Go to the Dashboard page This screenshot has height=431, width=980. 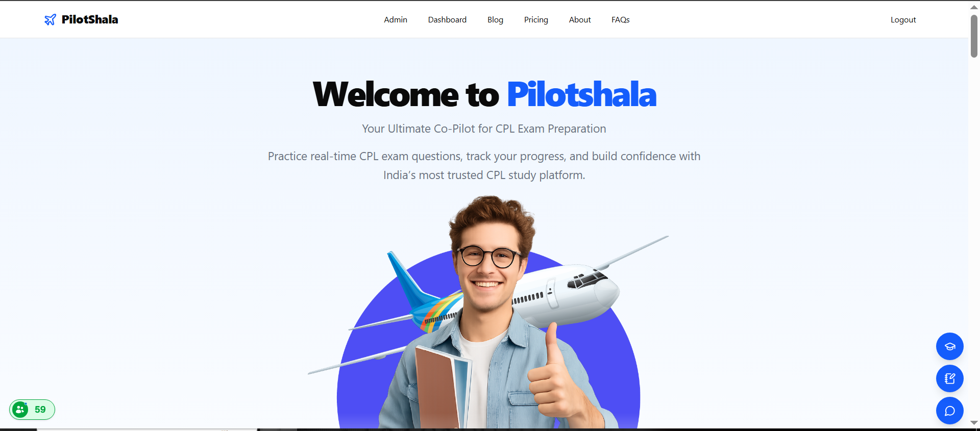447,20
